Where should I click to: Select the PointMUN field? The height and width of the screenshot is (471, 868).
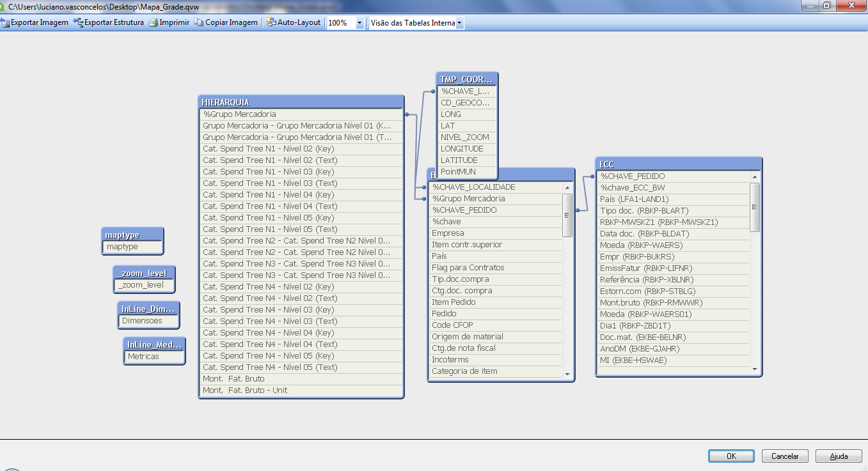tap(467, 172)
